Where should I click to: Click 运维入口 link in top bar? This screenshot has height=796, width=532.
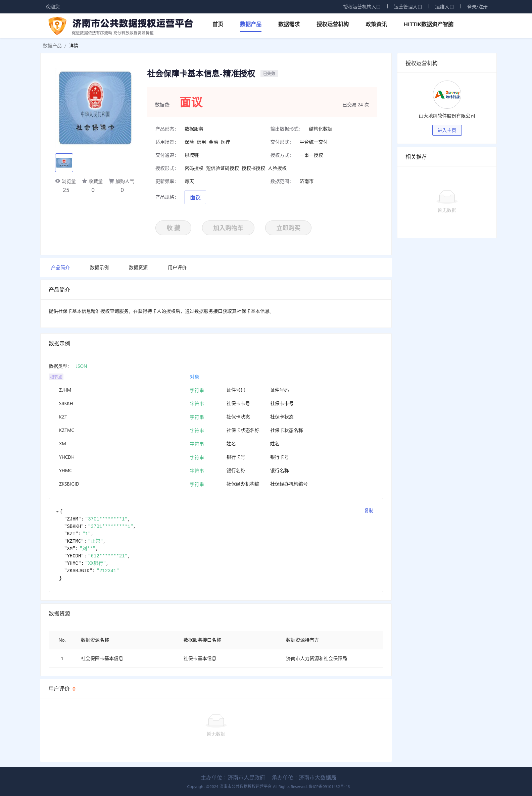coord(444,7)
